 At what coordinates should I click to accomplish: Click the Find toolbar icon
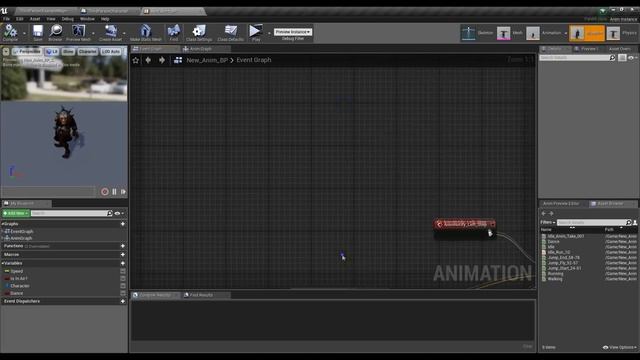174,31
